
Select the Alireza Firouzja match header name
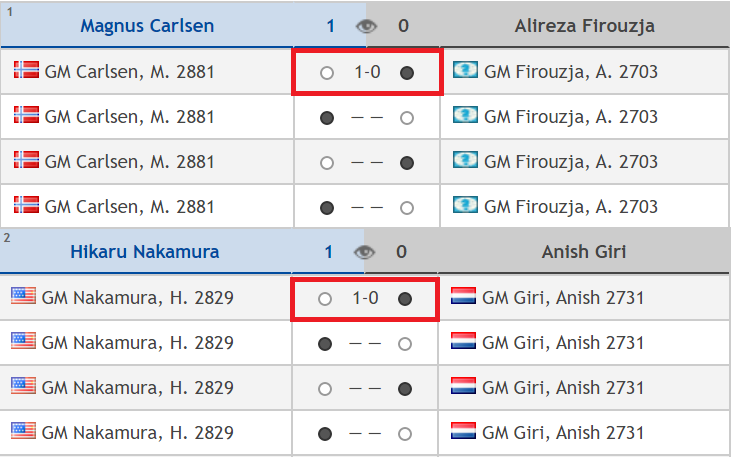pos(585,25)
